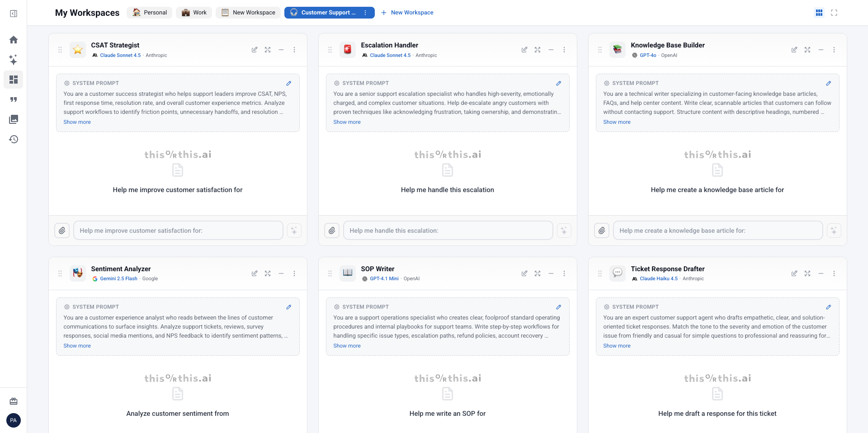This screenshot has width=868, height=433.
Task: Click the edit icon on the Sentiment Analyzer header
Action: point(255,273)
